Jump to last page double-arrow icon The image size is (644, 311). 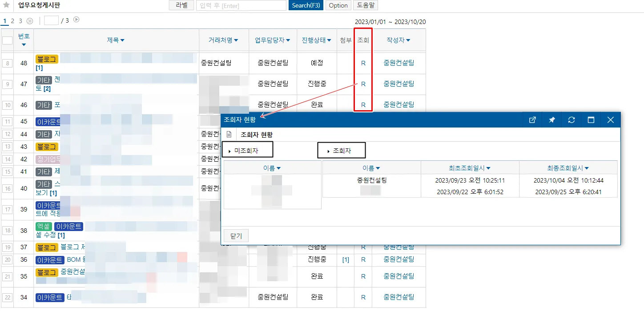click(30, 21)
